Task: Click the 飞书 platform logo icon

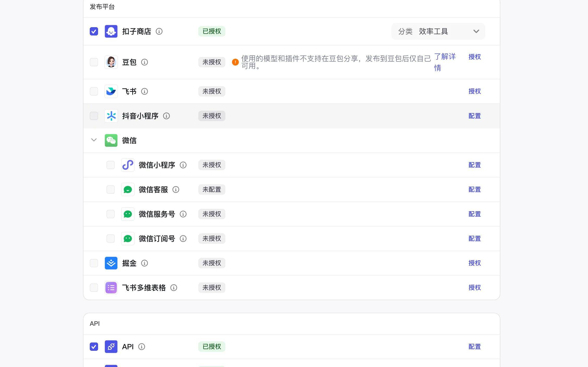Action: pos(111,91)
